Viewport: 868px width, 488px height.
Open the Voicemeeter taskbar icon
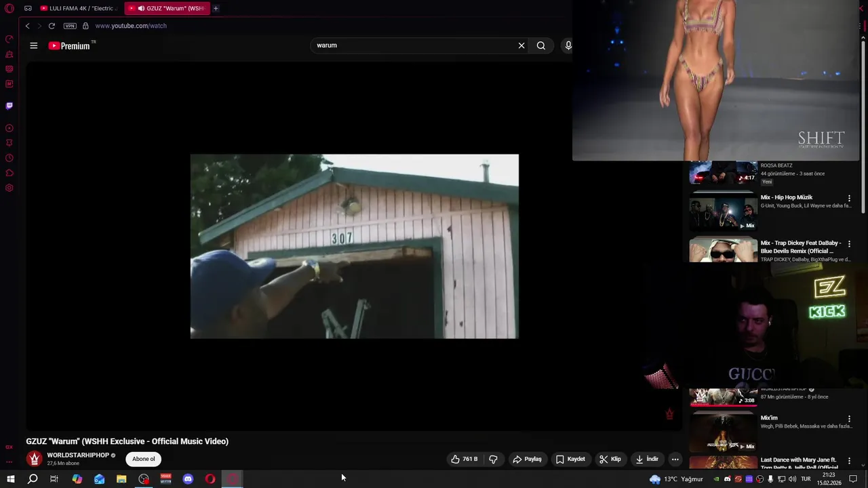point(166,479)
